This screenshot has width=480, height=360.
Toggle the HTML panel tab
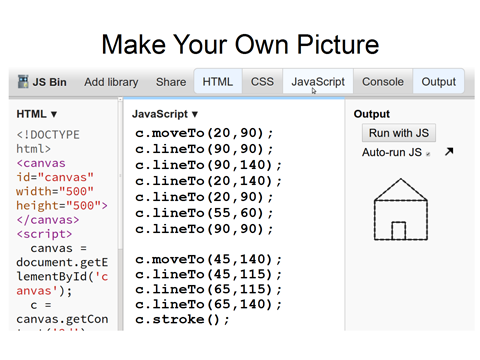tap(218, 81)
